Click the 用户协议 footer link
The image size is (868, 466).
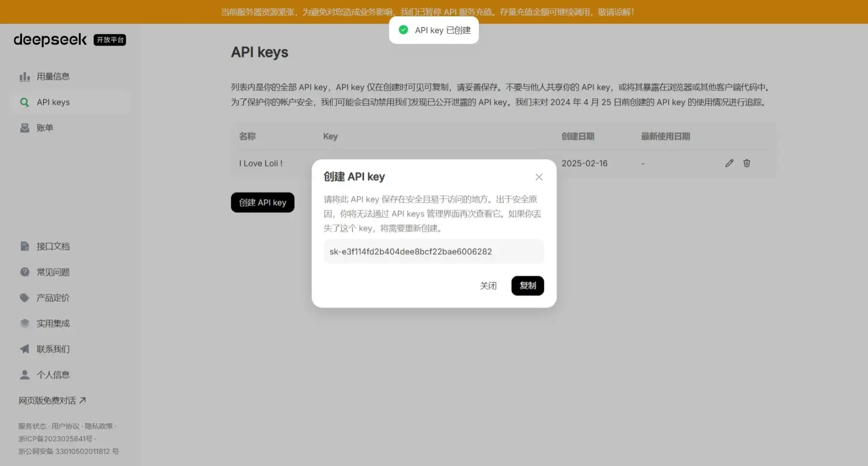(65, 426)
